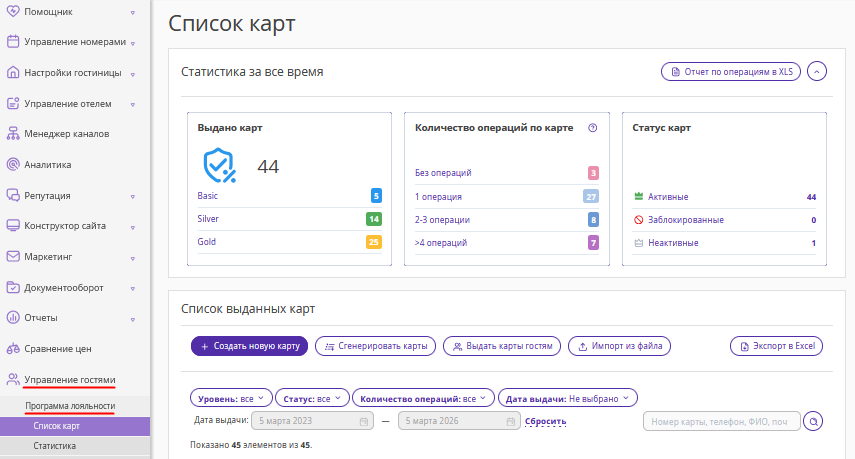855x459 pixels.
Task: Open the Уровень filter dropdown
Action: [x=231, y=398]
